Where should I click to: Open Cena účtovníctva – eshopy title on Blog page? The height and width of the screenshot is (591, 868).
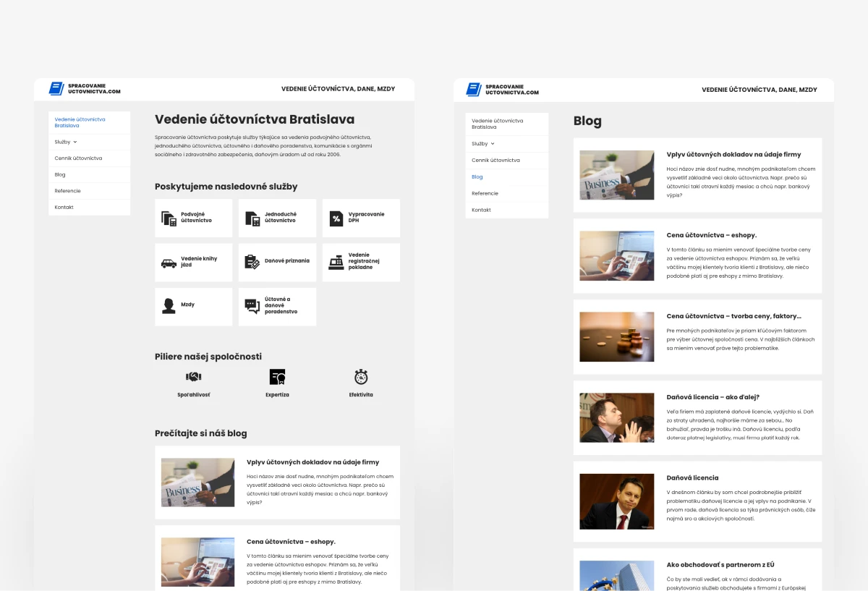pyautogui.click(x=712, y=235)
